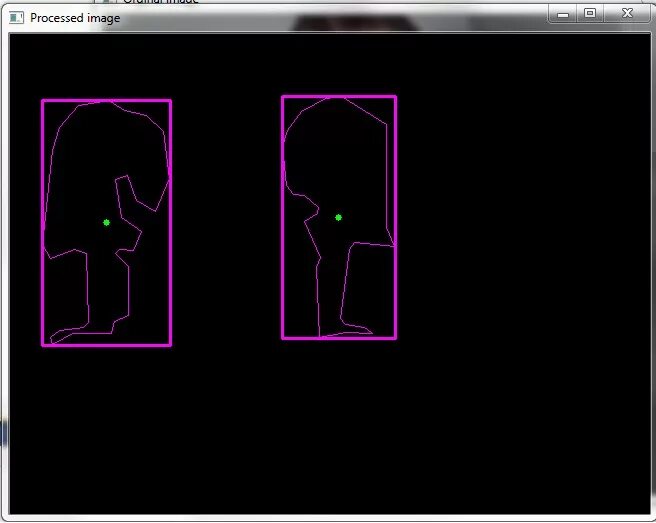The height and width of the screenshot is (523, 656).
Task: Minimize the Processed image window
Action: click(563, 14)
